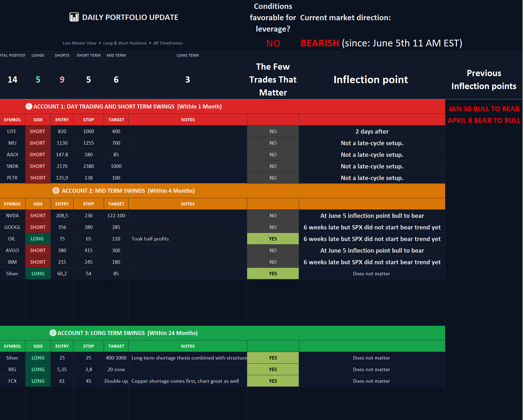Click Account 2 Mid Term Swings header
The image size is (524, 420).
[x=223, y=191]
